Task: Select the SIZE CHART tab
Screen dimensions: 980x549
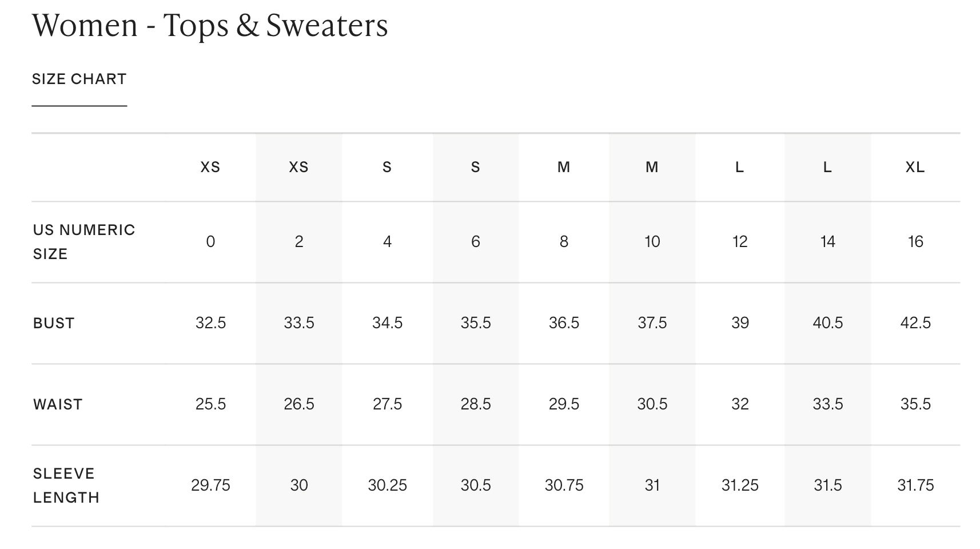Action: tap(79, 79)
